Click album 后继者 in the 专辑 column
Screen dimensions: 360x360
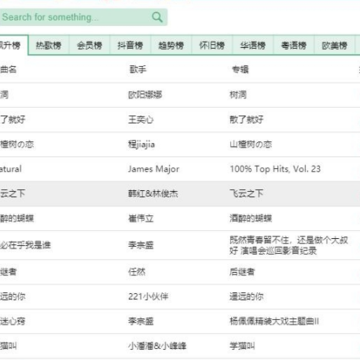tap(242, 272)
